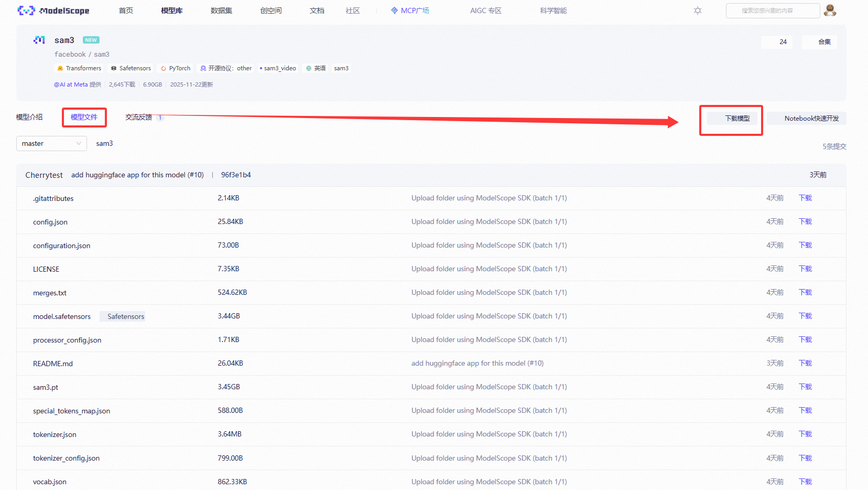
Task: Click the PyTorch tag
Action: 176,68
